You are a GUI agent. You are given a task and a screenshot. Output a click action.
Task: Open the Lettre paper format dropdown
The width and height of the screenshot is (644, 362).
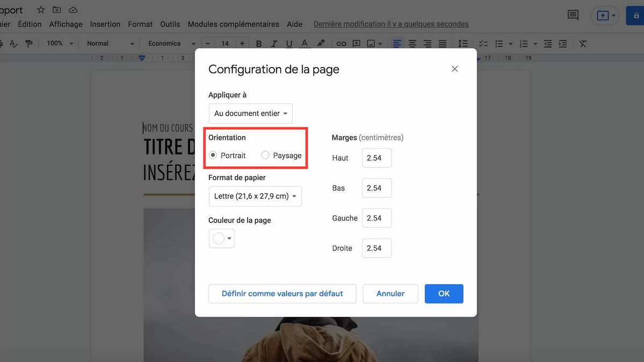pos(255,196)
